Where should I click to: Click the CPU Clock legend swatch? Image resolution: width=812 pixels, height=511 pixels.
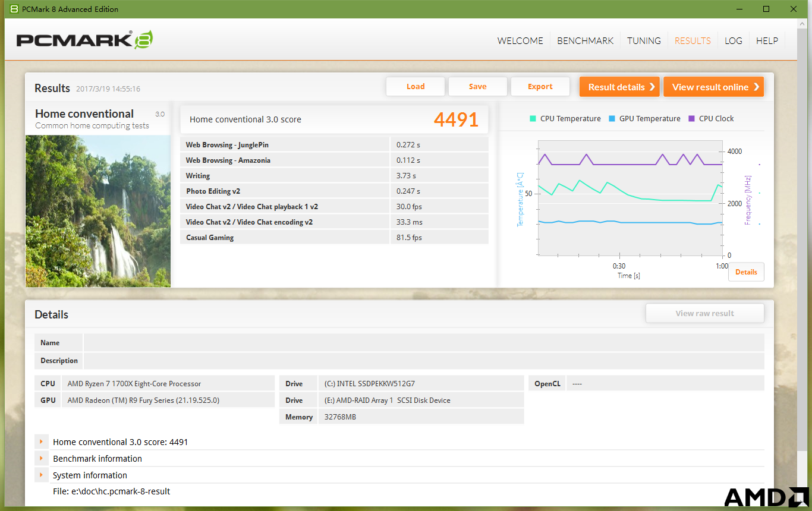(x=691, y=119)
